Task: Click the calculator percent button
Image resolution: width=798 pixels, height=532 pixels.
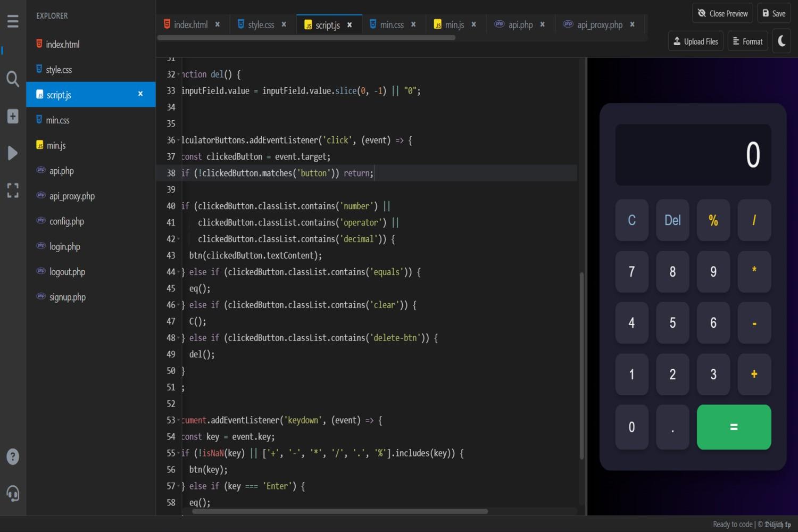Action: [713, 220]
